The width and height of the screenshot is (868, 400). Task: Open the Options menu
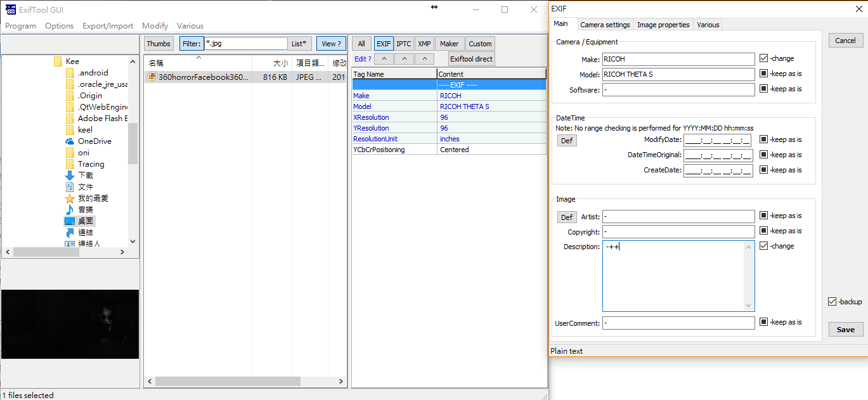(60, 26)
